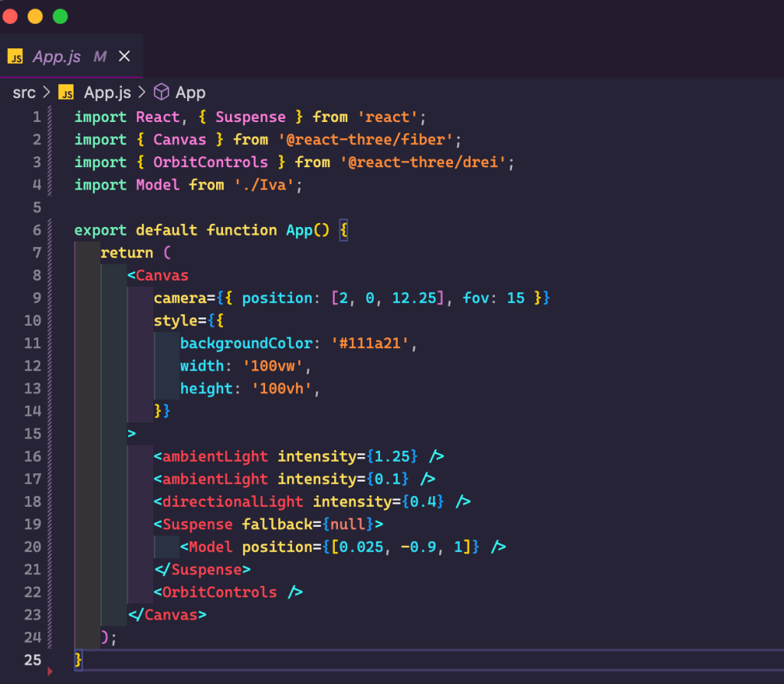Screen dimensions: 784x684
Task: Click the cube symbol icon beside App breadcrumb
Action: point(161,92)
